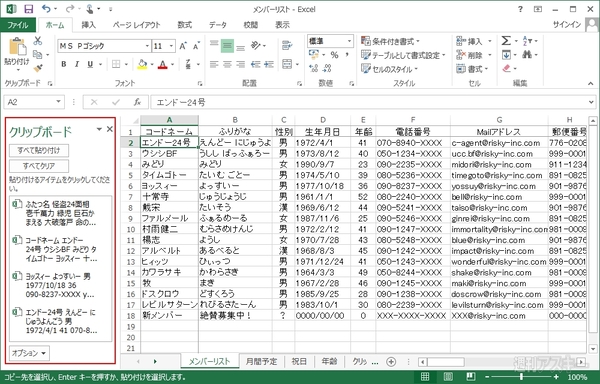Click the sort and filter icon
Viewport: 600px width, 384px height.
click(528, 41)
